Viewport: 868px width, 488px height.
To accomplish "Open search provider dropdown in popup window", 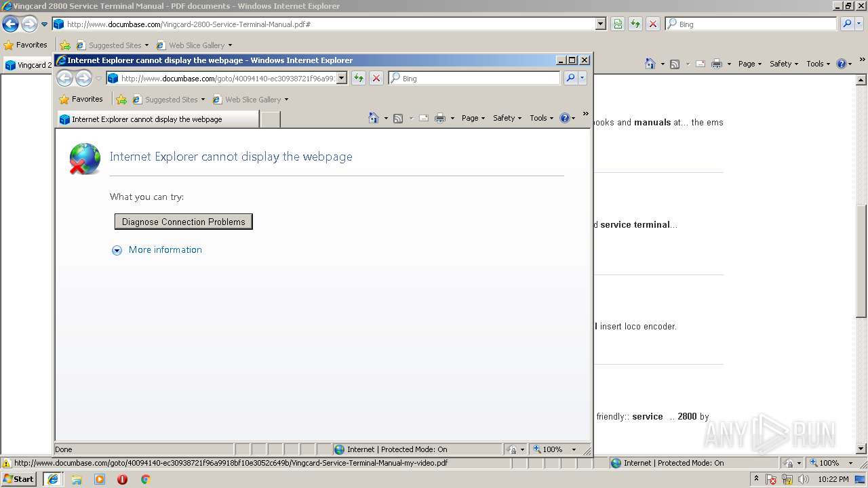I will click(582, 79).
